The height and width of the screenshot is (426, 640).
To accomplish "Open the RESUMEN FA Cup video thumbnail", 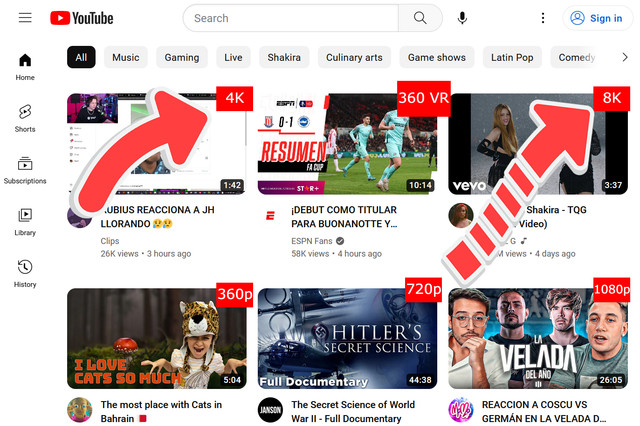I will tap(347, 144).
